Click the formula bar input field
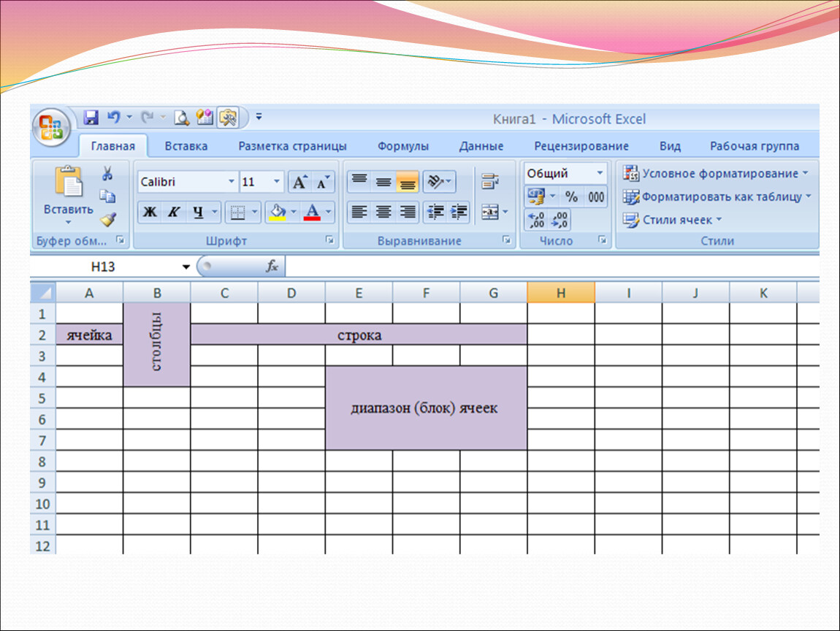 (x=552, y=267)
